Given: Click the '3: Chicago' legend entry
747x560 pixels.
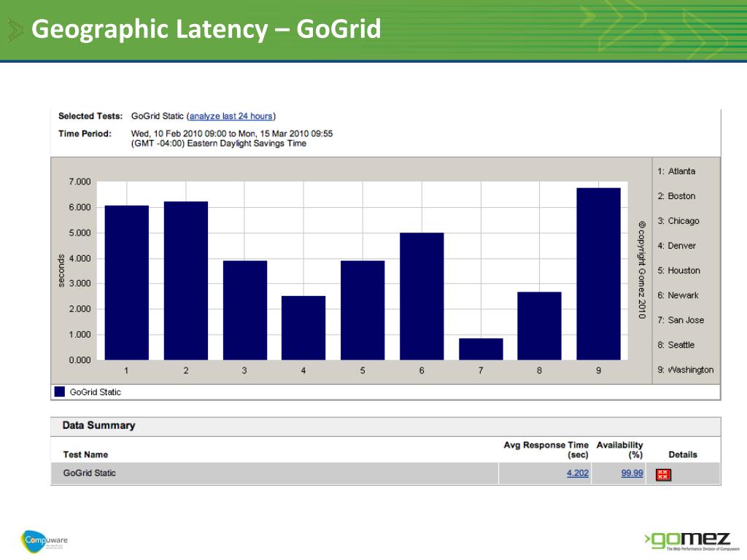Looking at the screenshot, I should [x=678, y=221].
